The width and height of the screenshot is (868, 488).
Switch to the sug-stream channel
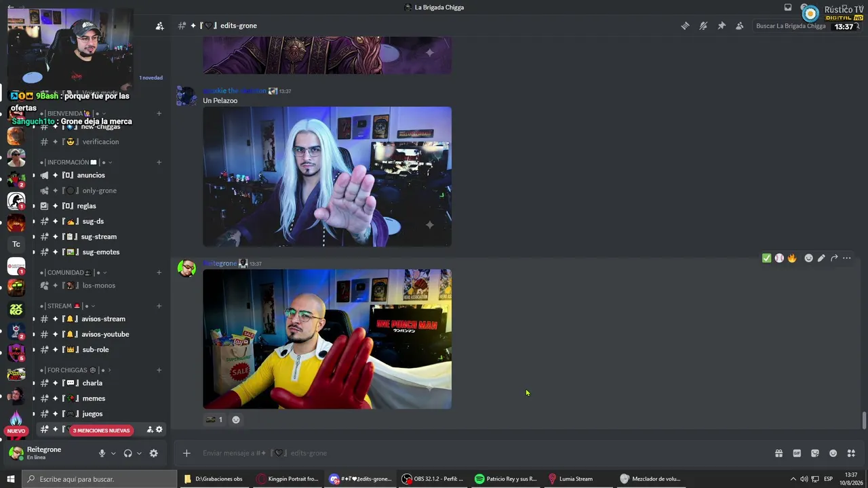tap(98, 237)
